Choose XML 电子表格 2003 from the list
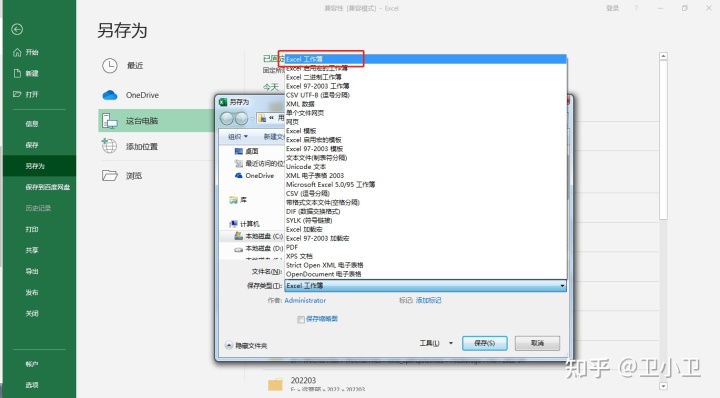 pos(315,176)
